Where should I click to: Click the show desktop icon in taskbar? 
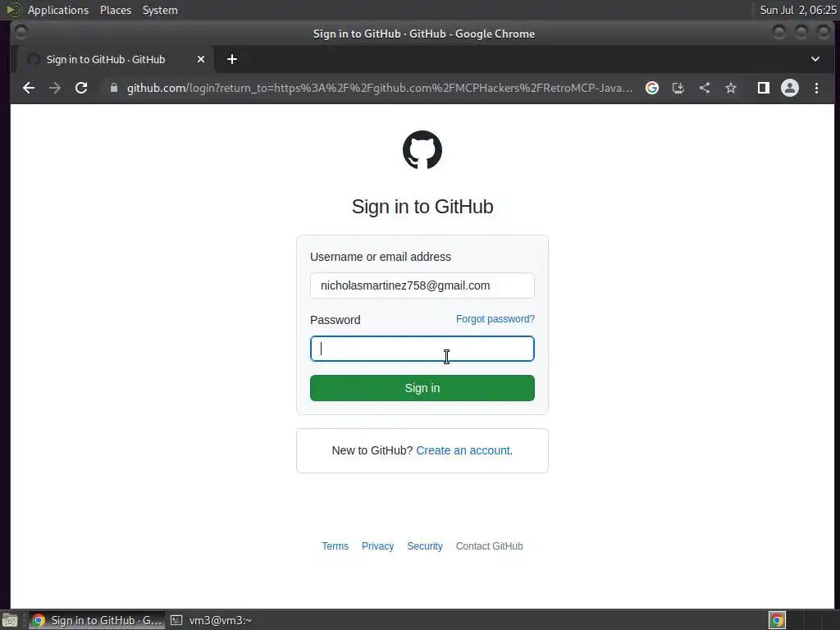[10, 620]
